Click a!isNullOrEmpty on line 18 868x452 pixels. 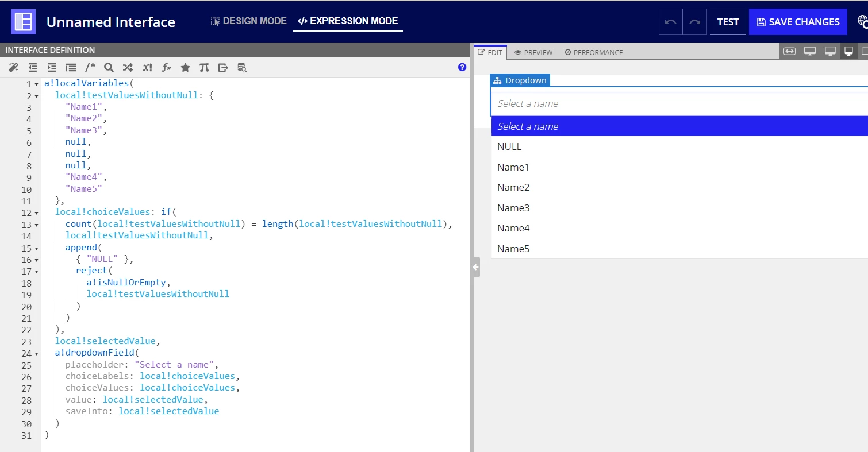pos(126,282)
